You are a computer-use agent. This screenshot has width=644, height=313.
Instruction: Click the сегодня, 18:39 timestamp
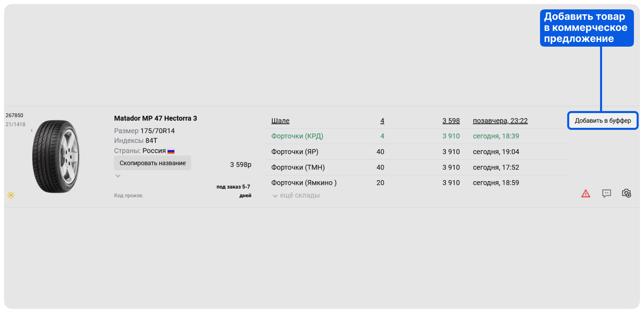click(x=496, y=136)
